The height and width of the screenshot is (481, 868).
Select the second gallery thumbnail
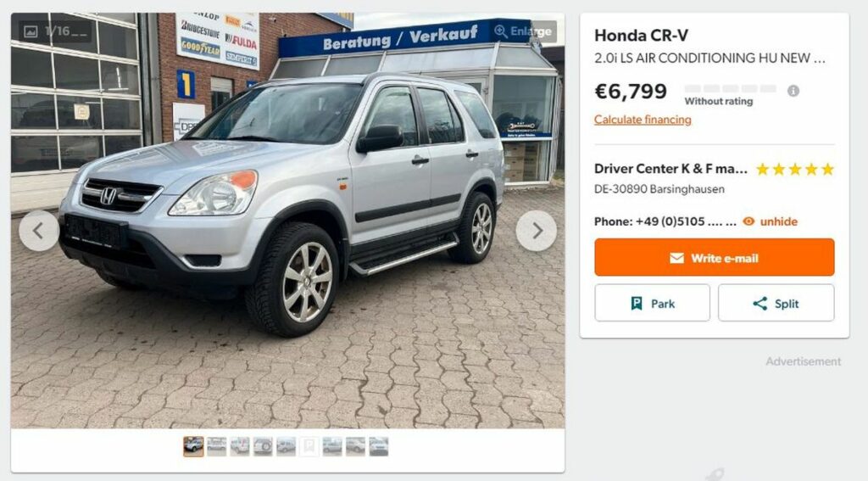pyautogui.click(x=216, y=446)
